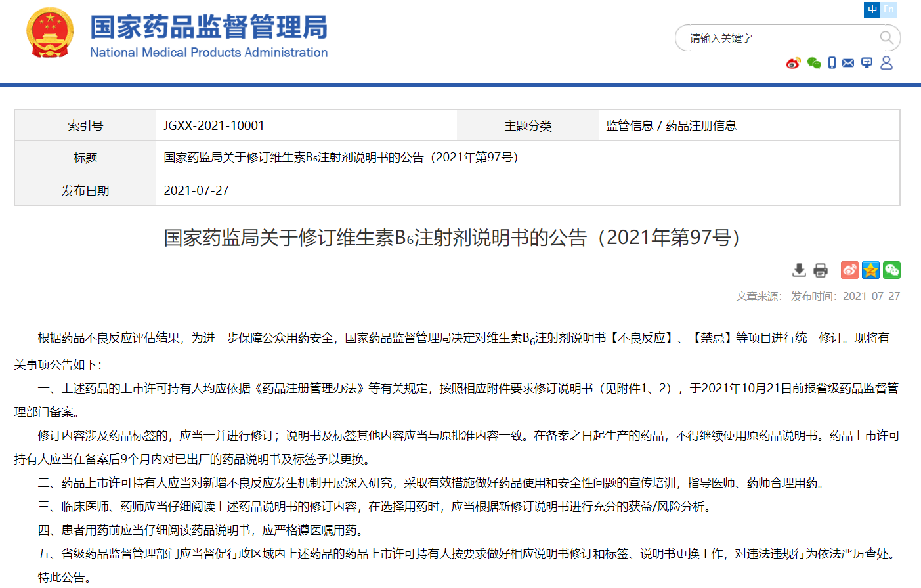
Task: Print the article using printer icon
Action: click(821, 270)
